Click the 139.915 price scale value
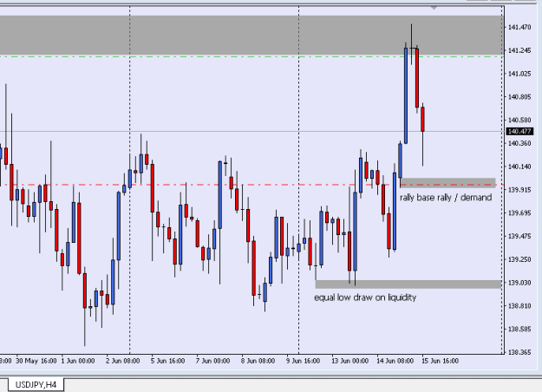Screen dimensions: 542x392 pyautogui.click(x=519, y=190)
